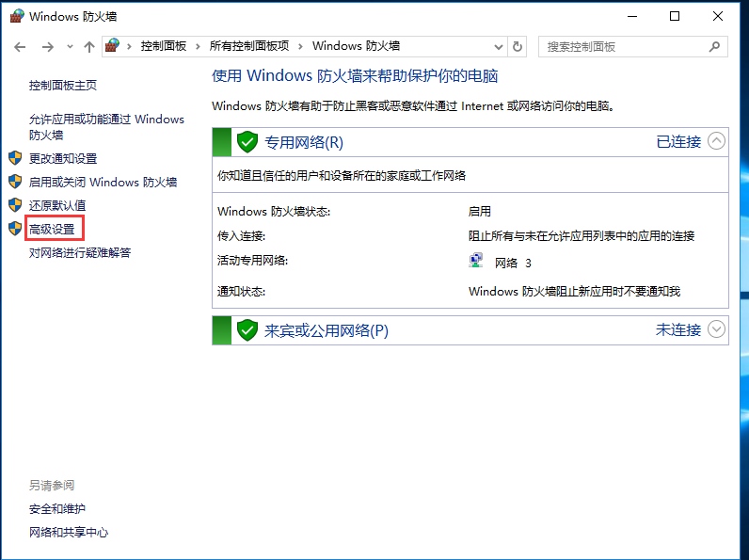Click the 来宾或公用网络(P) section heading
This screenshot has height=560, width=749.
tap(327, 330)
